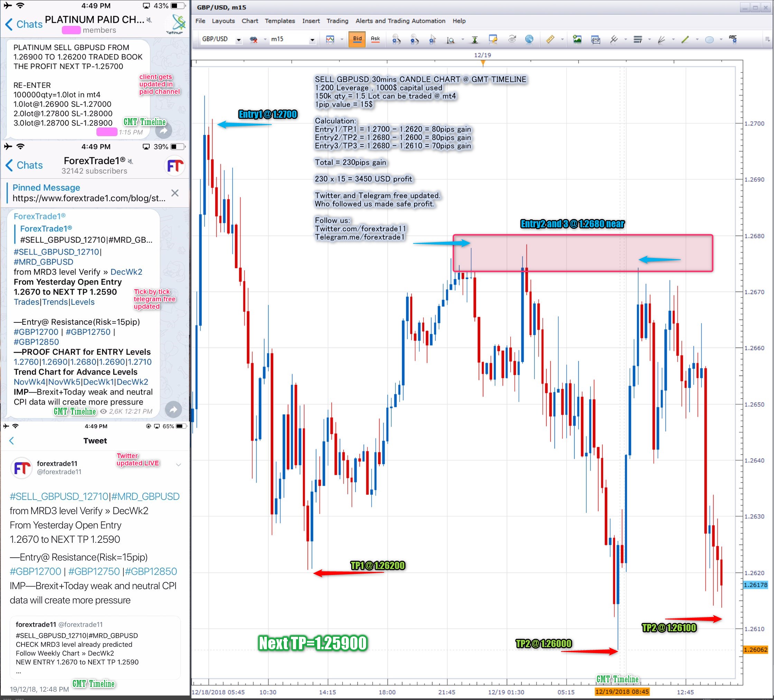Open the DecWk2 link after MRD3 Verify
The image size is (774, 700).
[126, 272]
